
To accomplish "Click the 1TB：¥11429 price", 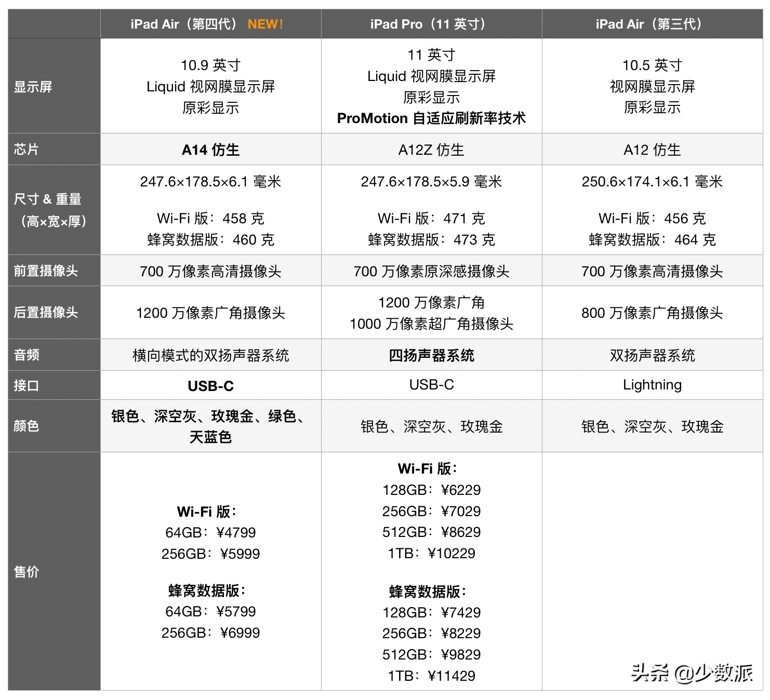I will [431, 676].
